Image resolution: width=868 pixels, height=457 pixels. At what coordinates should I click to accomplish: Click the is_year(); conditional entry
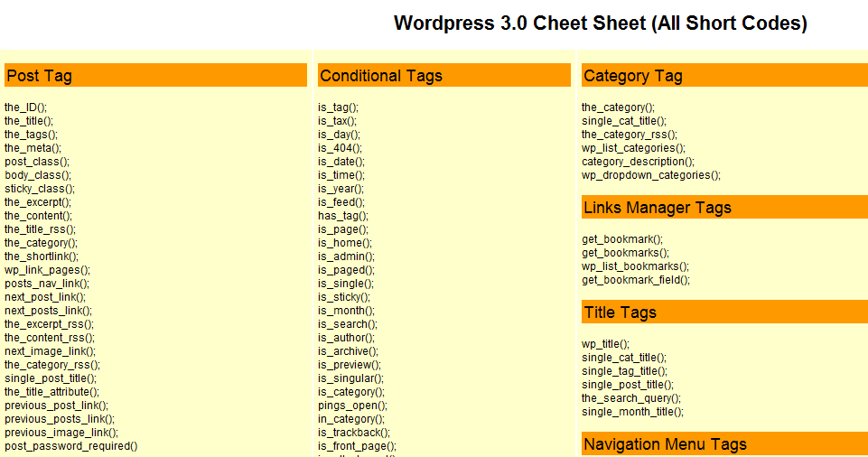(x=341, y=189)
